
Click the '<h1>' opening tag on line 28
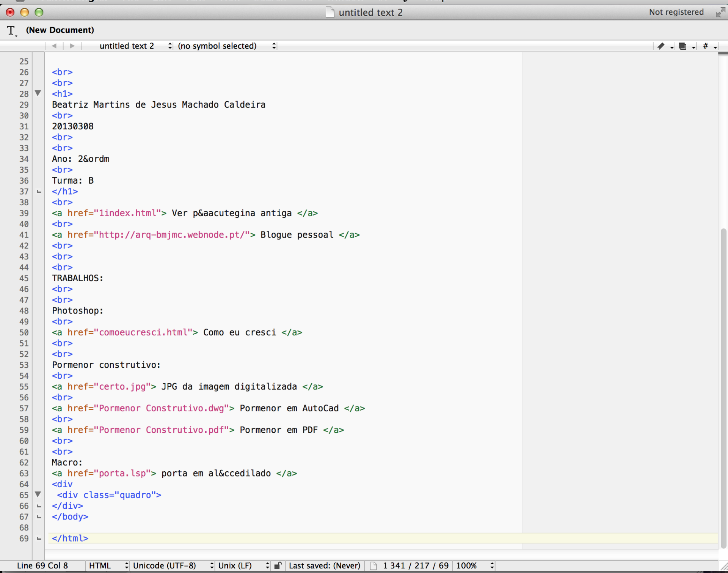(x=62, y=94)
